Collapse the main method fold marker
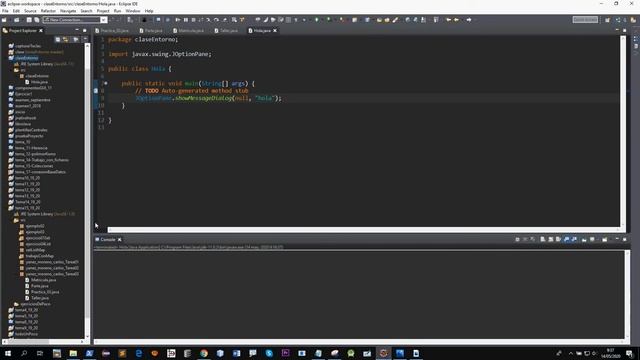The height and width of the screenshot is (360, 640). click(x=105, y=83)
